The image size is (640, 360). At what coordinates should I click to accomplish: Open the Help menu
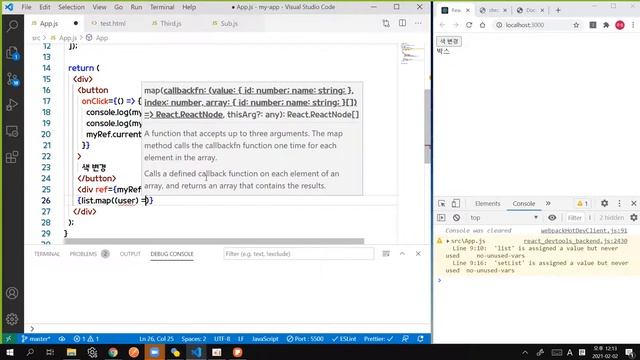[x=189, y=7]
